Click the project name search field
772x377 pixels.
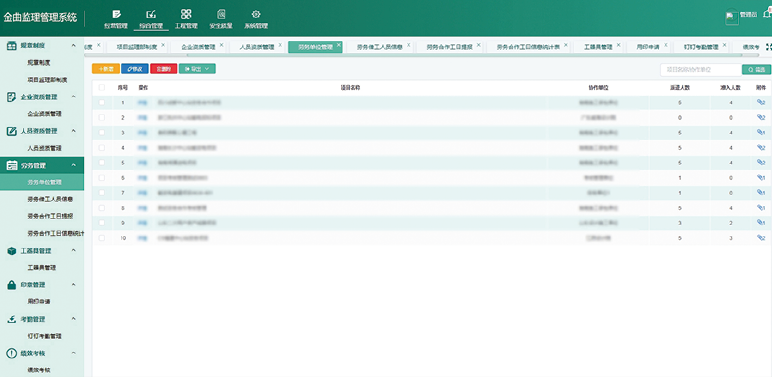pos(701,69)
